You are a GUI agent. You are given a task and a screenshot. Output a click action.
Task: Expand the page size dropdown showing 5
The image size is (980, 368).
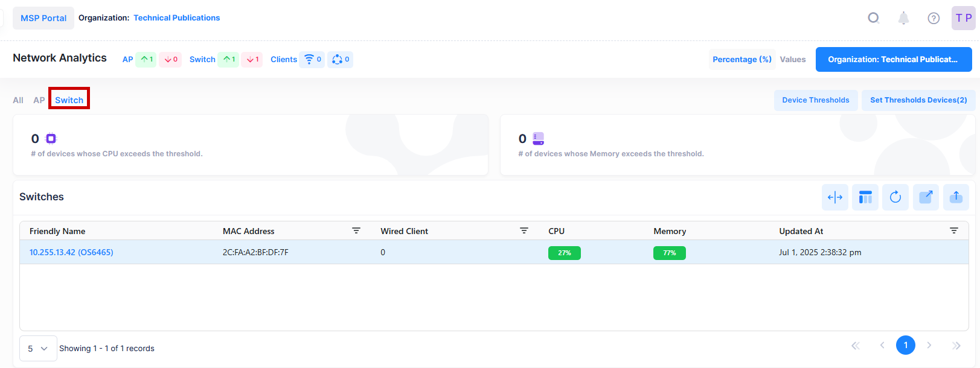[38, 349]
